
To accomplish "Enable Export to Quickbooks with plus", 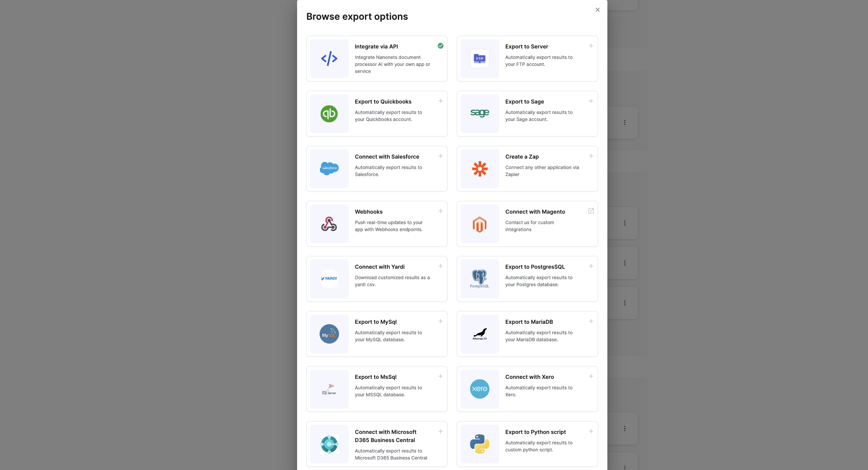I will 441,101.
